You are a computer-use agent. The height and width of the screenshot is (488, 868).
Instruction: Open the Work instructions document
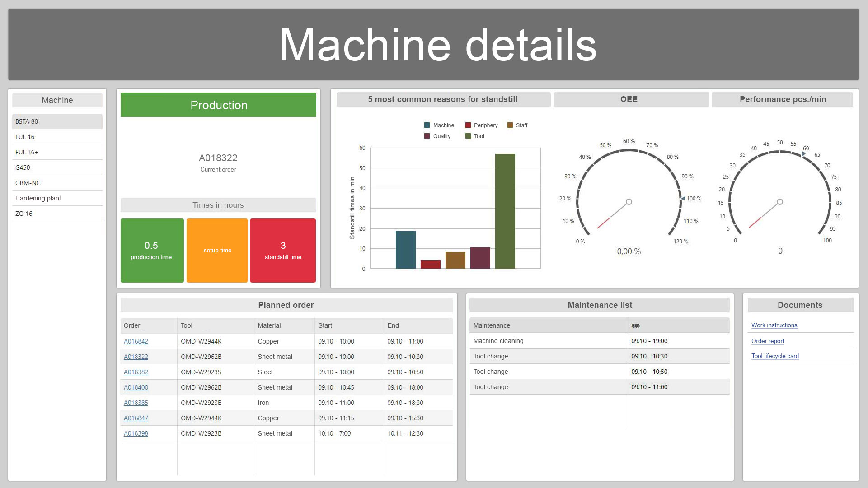tap(774, 325)
